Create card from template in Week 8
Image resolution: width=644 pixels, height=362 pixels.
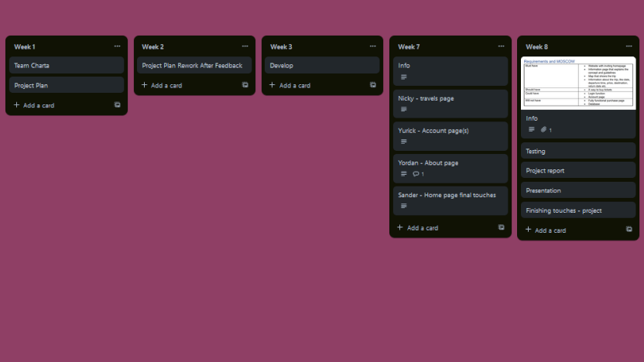(629, 230)
